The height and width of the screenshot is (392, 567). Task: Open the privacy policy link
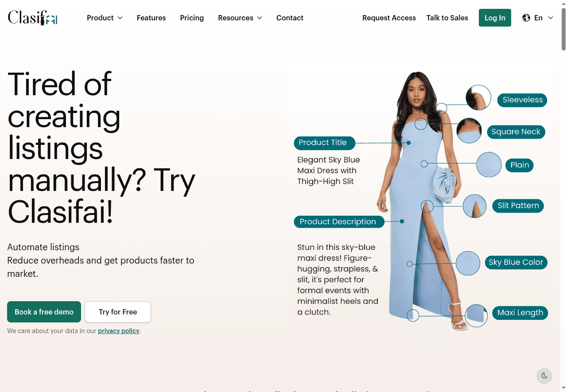119,331
